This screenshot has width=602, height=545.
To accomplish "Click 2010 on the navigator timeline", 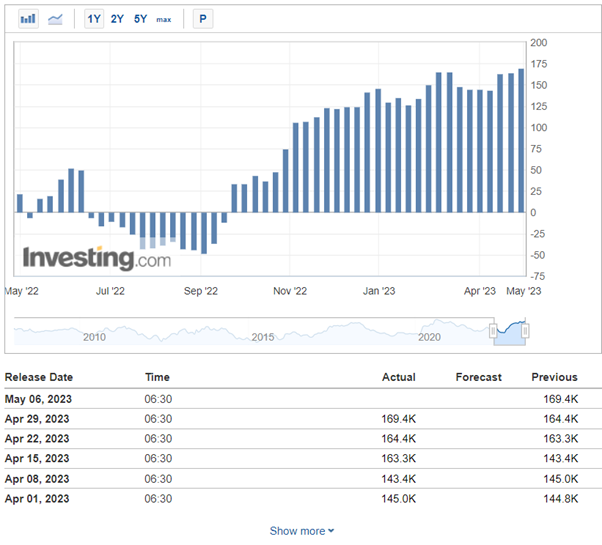I will (x=94, y=338).
